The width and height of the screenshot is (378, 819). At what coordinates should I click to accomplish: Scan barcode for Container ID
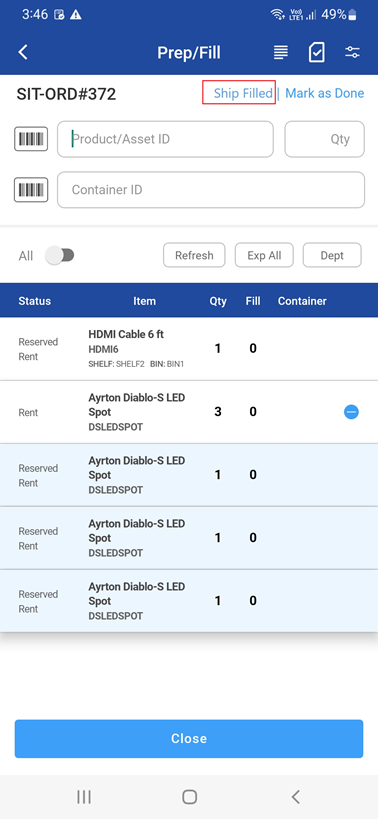tap(31, 190)
